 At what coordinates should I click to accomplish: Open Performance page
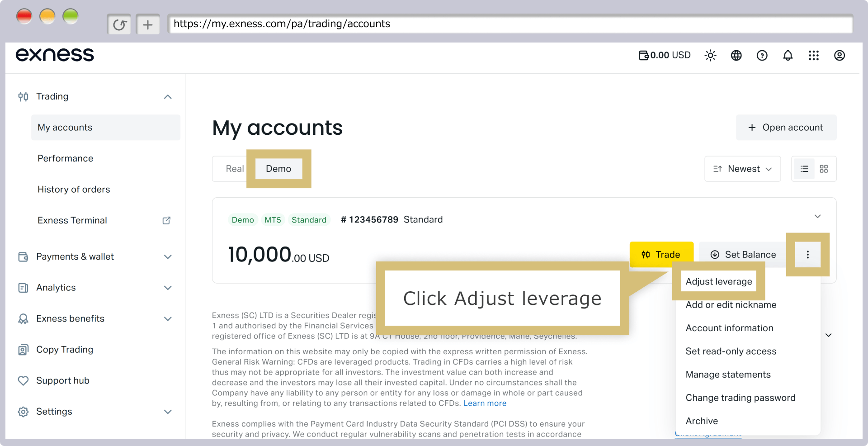tap(66, 158)
